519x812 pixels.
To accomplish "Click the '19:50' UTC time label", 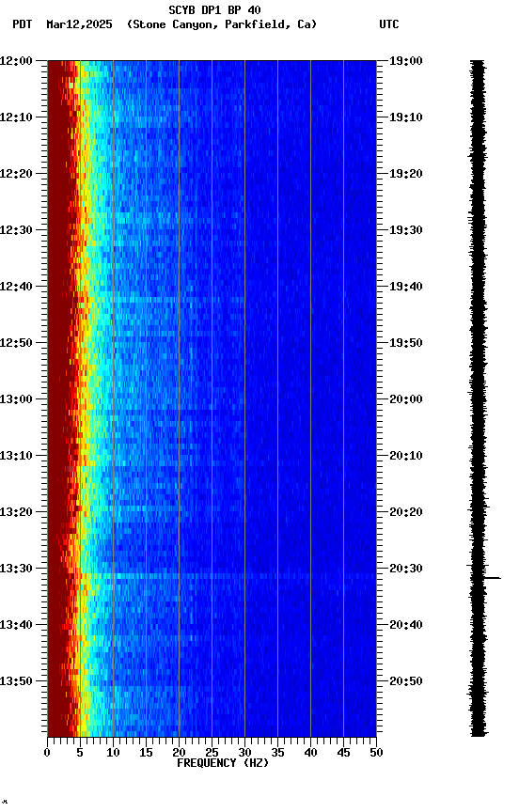I will 406,343.
